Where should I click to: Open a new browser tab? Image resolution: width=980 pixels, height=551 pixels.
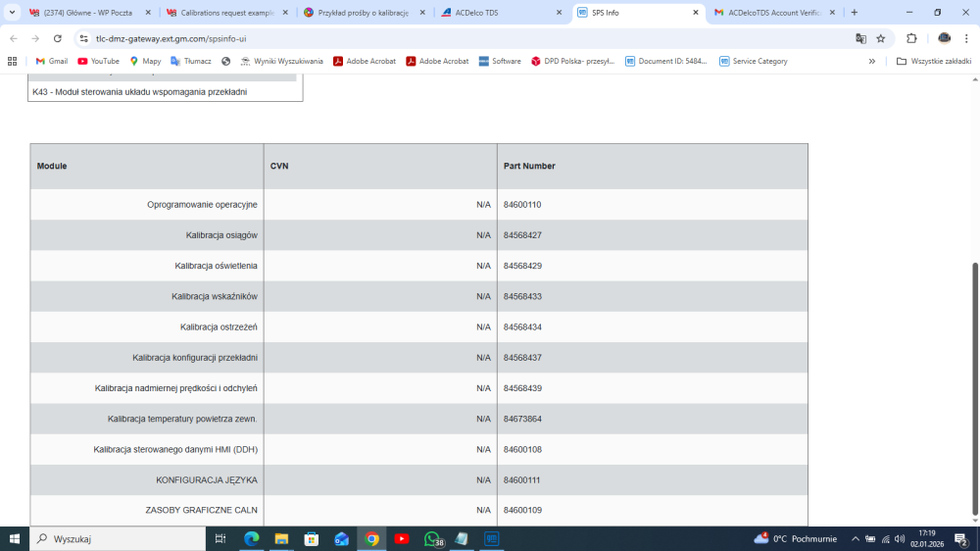(x=855, y=13)
